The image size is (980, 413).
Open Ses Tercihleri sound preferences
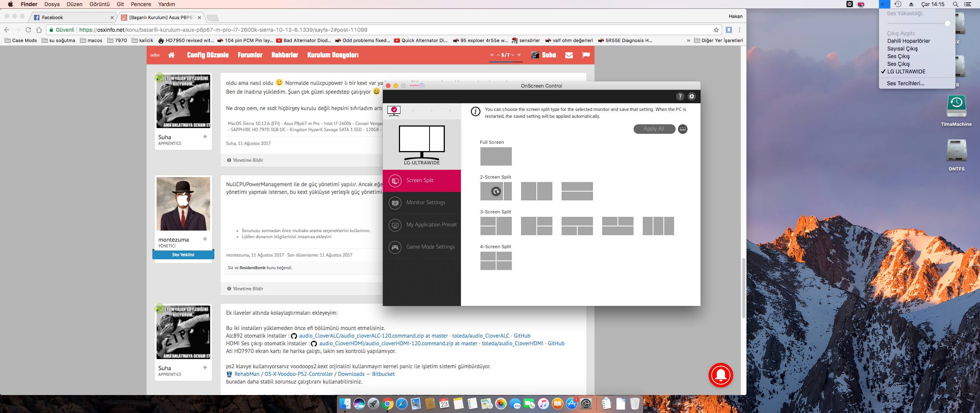pos(905,83)
